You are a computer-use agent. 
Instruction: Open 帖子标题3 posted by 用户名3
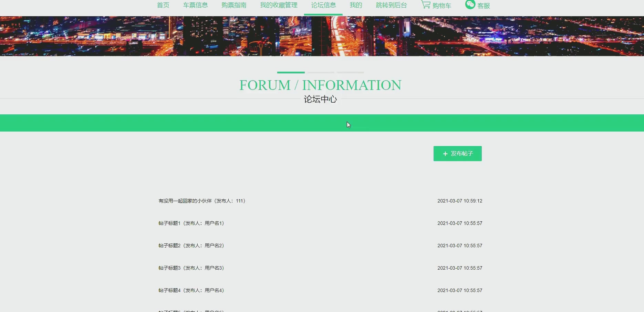(x=191, y=268)
